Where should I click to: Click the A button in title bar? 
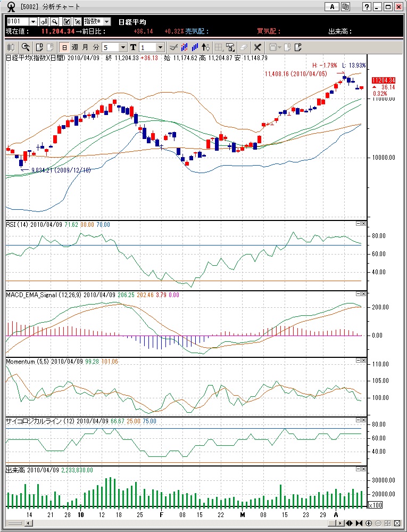[x=332, y=7]
